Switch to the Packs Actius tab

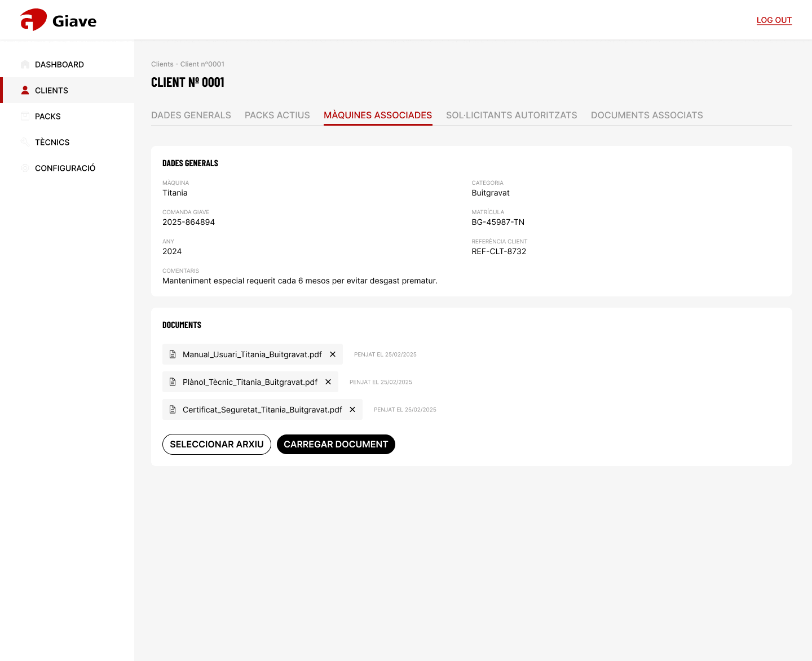pos(277,115)
